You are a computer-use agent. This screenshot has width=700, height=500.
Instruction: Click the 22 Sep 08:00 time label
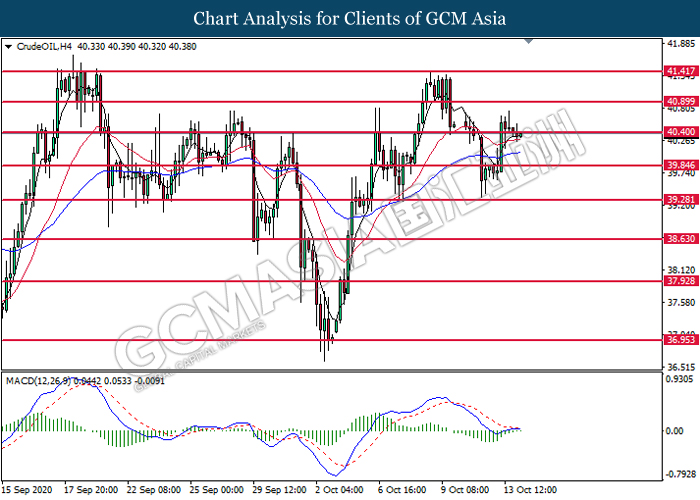tap(154, 490)
